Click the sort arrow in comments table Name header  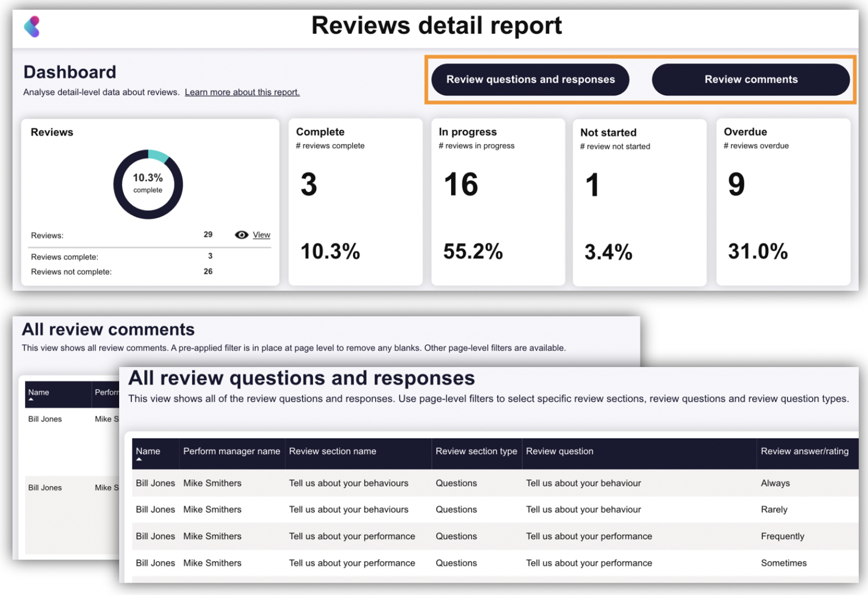click(32, 399)
